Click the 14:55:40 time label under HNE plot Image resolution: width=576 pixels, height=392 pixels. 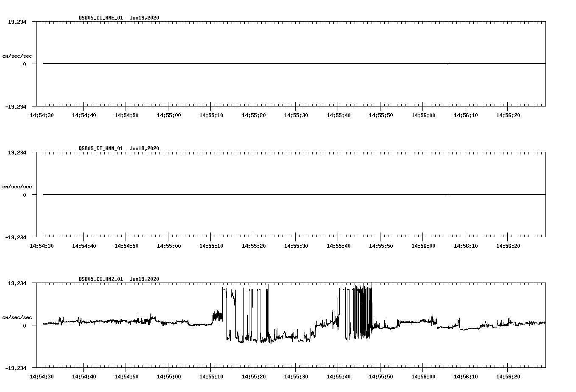(x=338, y=115)
